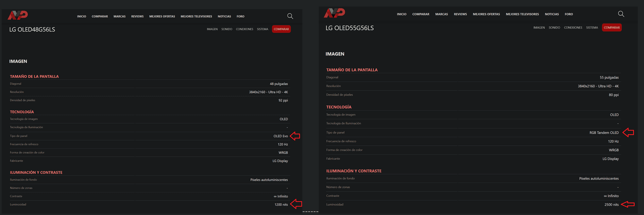The width and height of the screenshot is (644, 215).
Task: Open NOTICIAS in right page menu
Action: [x=552, y=14]
